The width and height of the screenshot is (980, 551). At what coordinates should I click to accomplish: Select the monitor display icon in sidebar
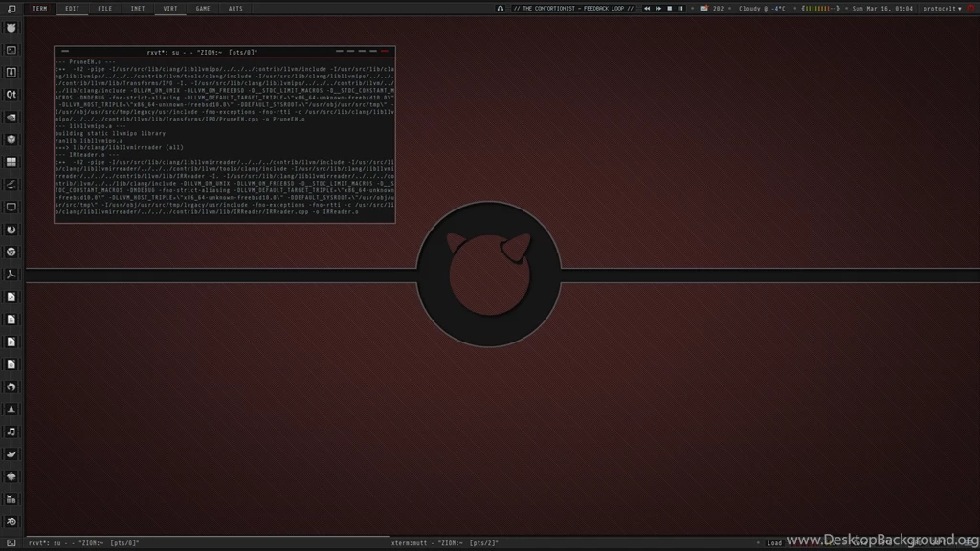[11, 207]
